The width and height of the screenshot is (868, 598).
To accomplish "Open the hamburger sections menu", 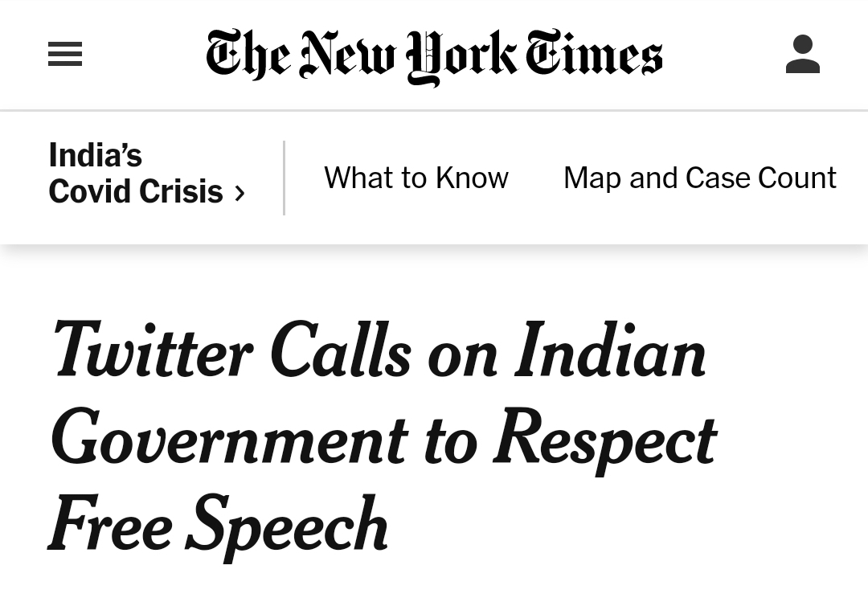I will click(x=65, y=55).
